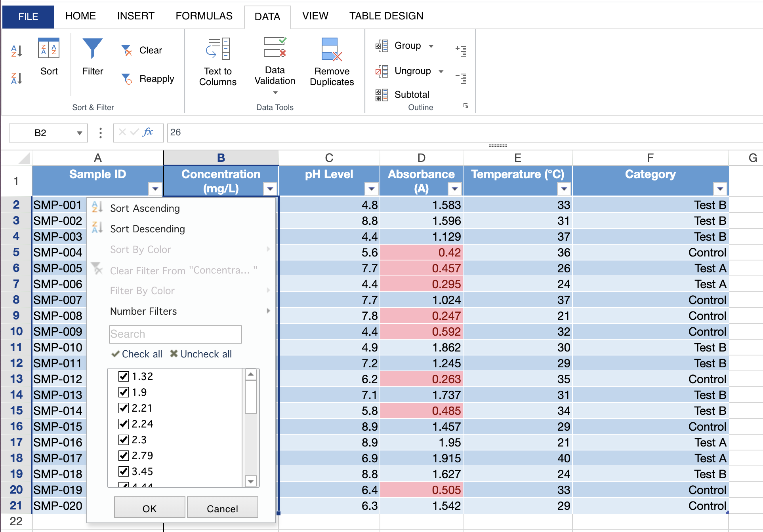Click the Reapply filter icon
Viewport: 763px width, 532px height.
coord(127,79)
